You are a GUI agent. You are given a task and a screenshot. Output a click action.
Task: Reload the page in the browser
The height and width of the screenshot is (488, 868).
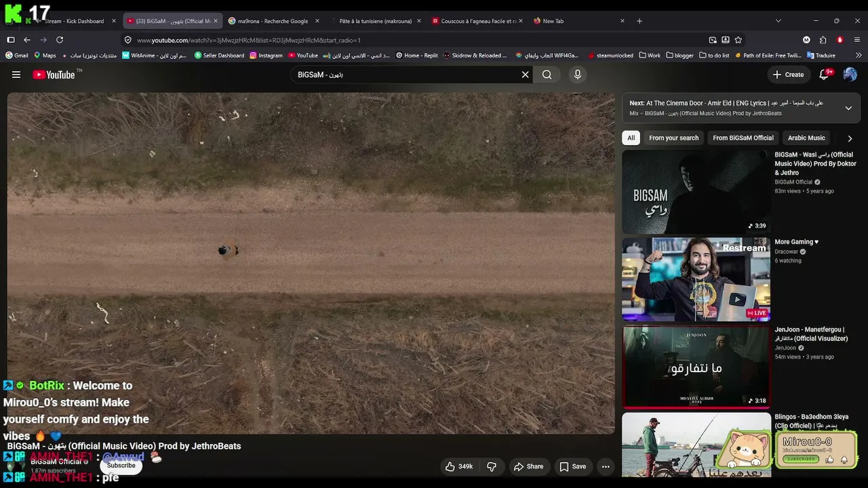[x=60, y=40]
